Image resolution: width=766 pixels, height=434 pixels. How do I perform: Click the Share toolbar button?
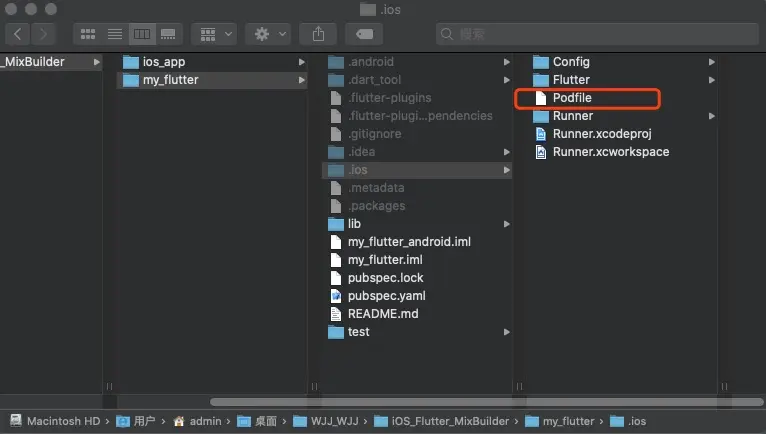point(318,34)
